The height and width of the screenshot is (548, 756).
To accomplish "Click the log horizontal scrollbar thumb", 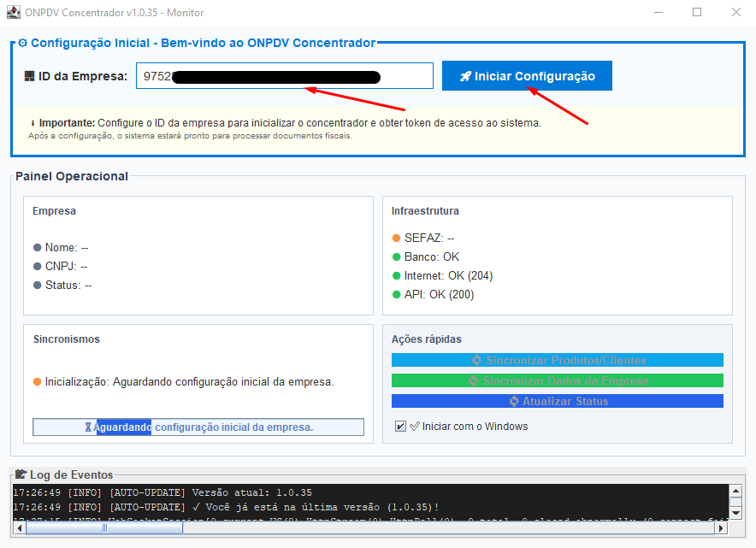I will 104,528.
